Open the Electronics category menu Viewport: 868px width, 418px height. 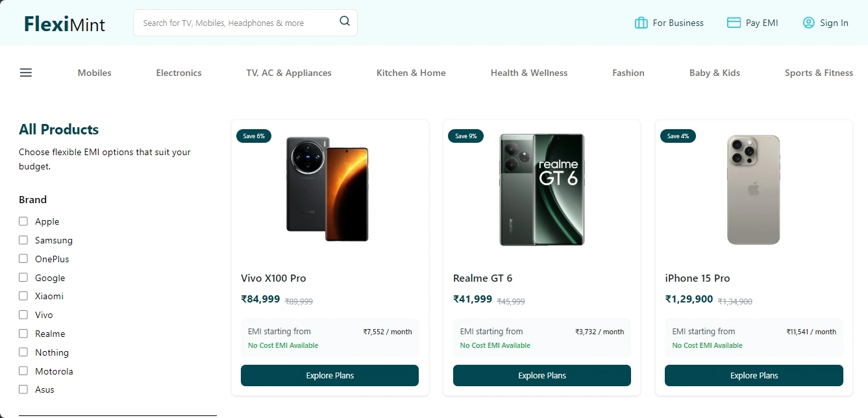click(179, 73)
